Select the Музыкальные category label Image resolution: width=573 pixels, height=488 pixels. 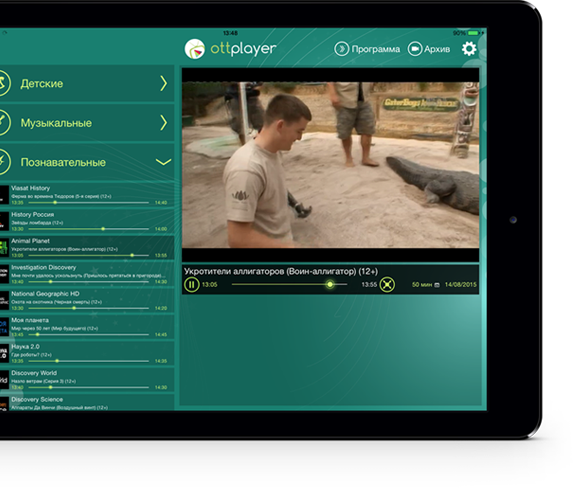(56, 123)
